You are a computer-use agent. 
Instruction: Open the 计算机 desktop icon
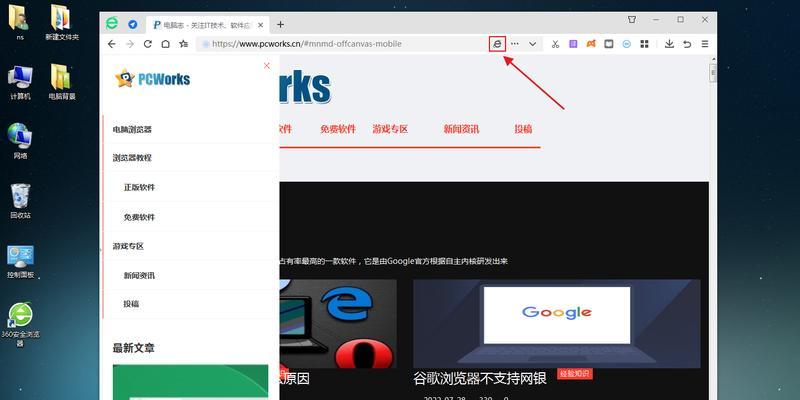click(x=20, y=82)
